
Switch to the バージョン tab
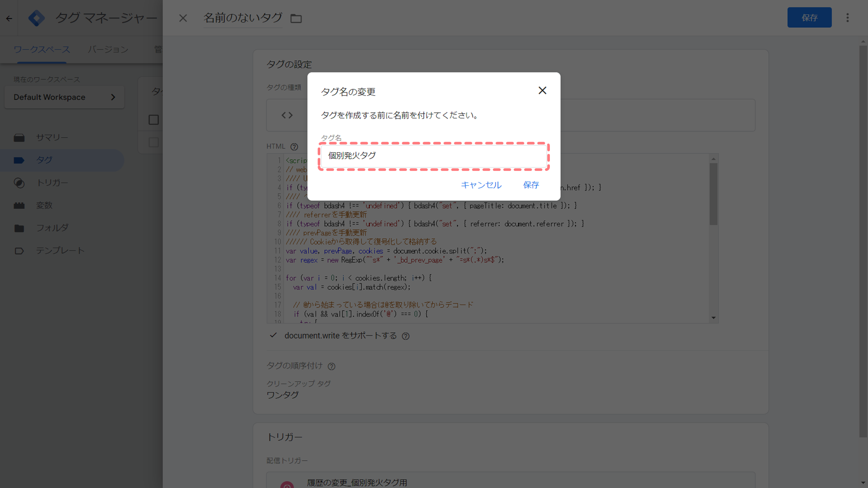[x=108, y=49]
